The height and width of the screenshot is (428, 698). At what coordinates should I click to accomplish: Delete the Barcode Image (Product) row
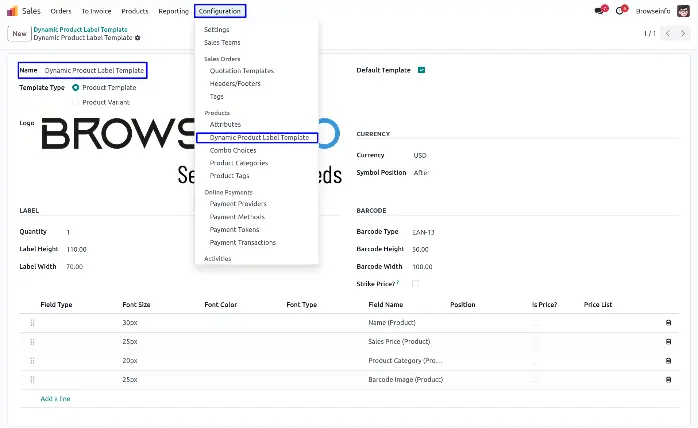pos(668,380)
